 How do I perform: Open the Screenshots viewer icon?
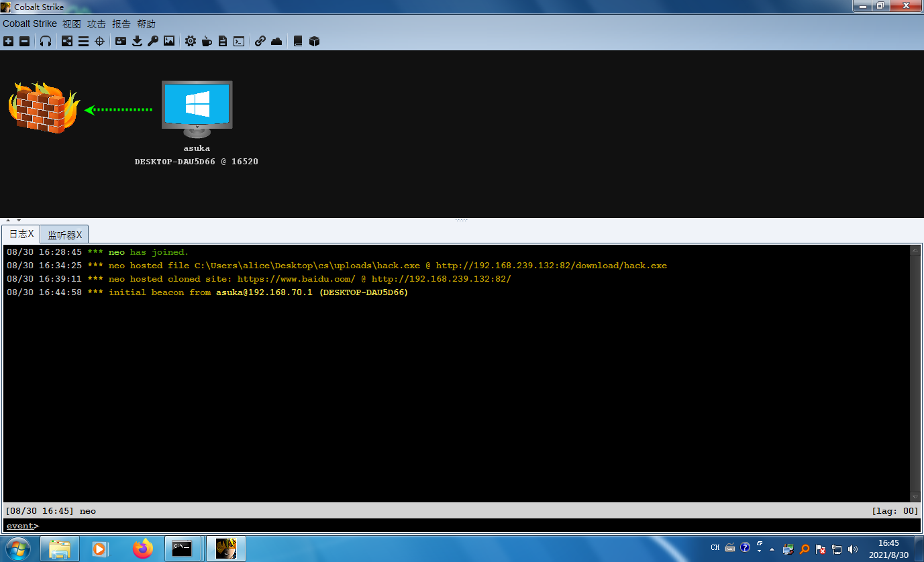point(169,41)
